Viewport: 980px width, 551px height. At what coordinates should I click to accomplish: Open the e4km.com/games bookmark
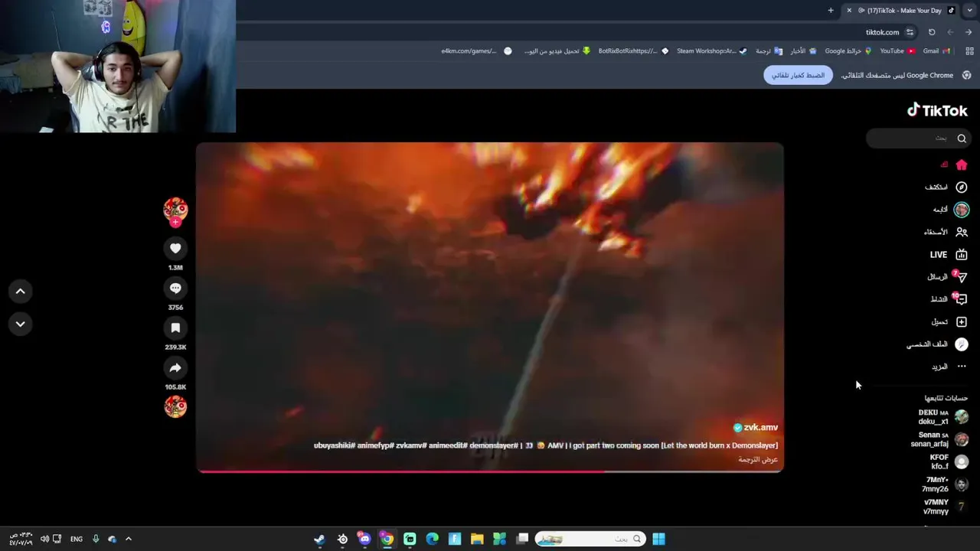point(476,51)
